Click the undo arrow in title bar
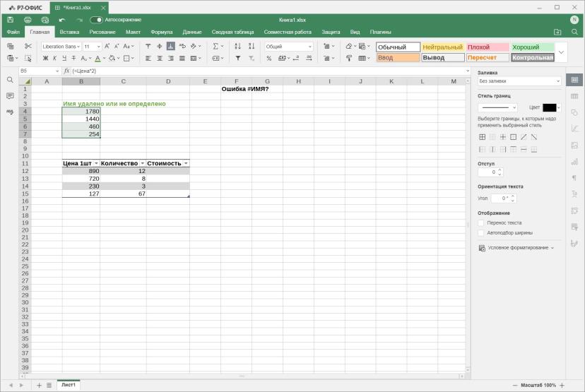This screenshot has width=585, height=392. (x=62, y=20)
